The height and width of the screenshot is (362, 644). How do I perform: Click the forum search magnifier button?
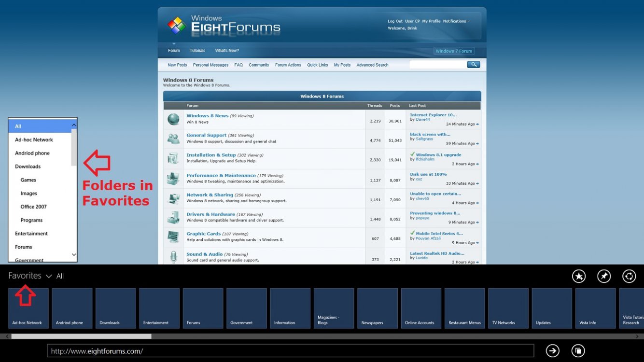coord(473,65)
